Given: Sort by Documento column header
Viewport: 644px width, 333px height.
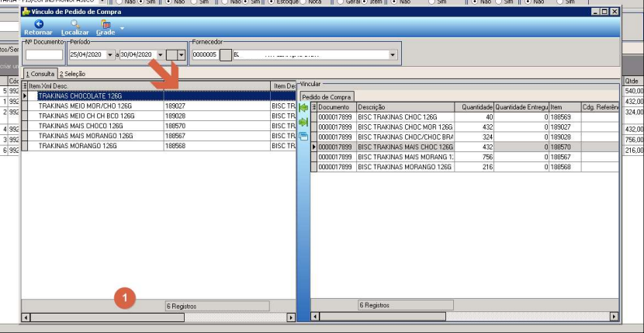Looking at the screenshot, I should point(337,107).
